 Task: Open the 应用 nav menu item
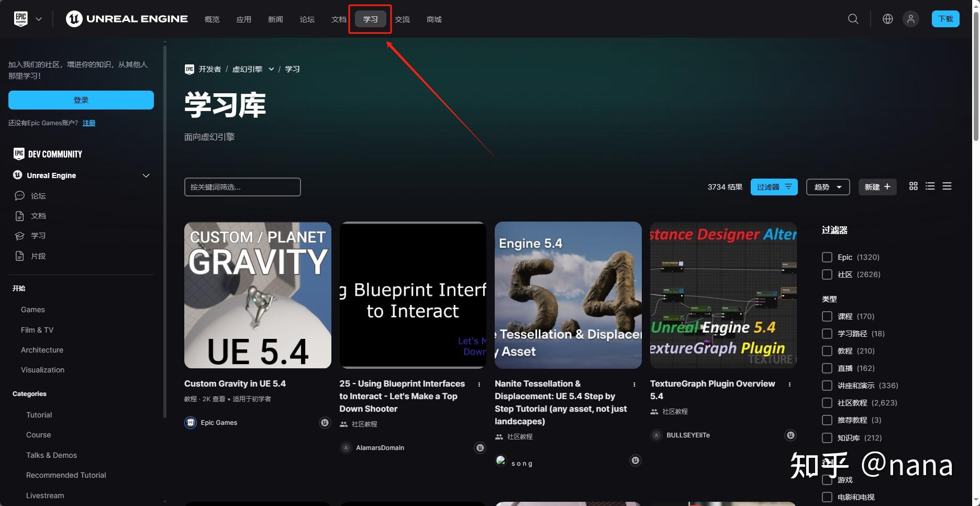[x=243, y=19]
